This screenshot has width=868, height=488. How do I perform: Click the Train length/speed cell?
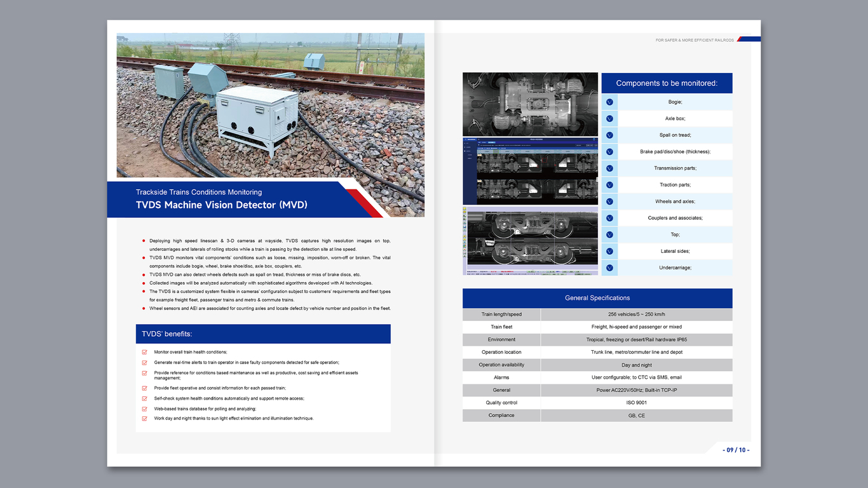pos(501,315)
